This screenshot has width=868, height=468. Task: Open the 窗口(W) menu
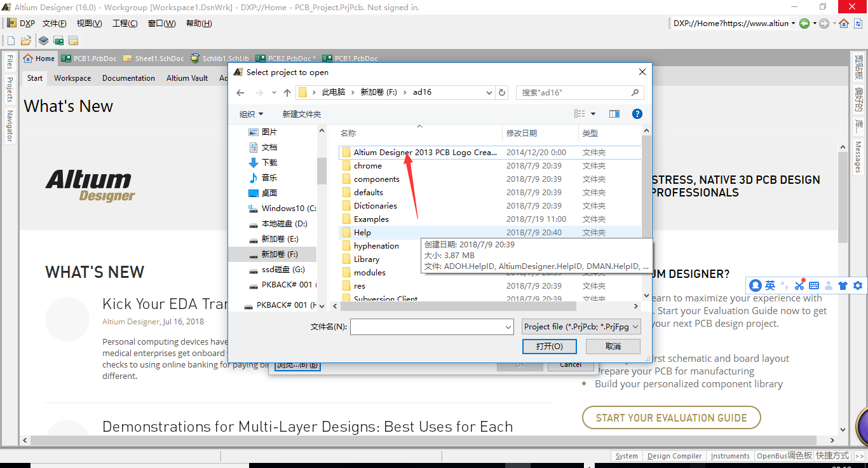click(x=161, y=24)
